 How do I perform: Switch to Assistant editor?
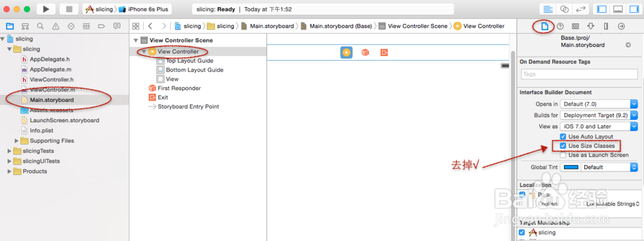[564, 9]
